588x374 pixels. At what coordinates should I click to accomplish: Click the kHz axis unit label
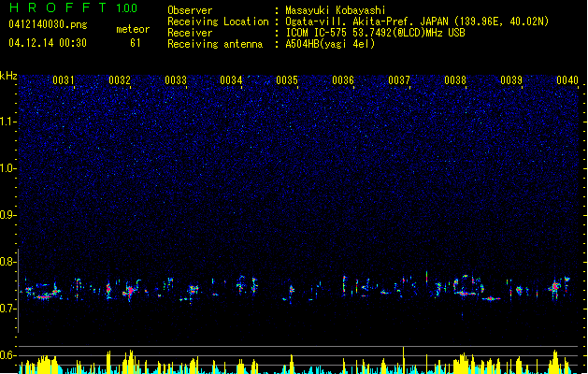tap(8, 76)
